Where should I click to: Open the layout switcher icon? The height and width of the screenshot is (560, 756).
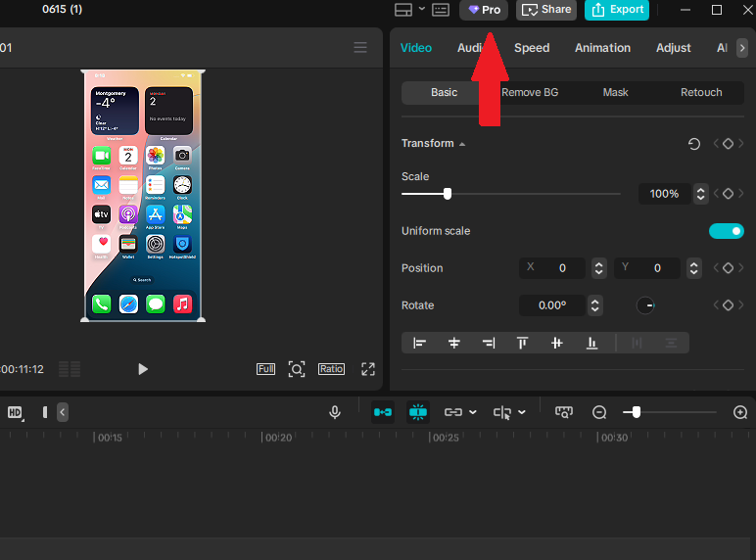pos(403,10)
